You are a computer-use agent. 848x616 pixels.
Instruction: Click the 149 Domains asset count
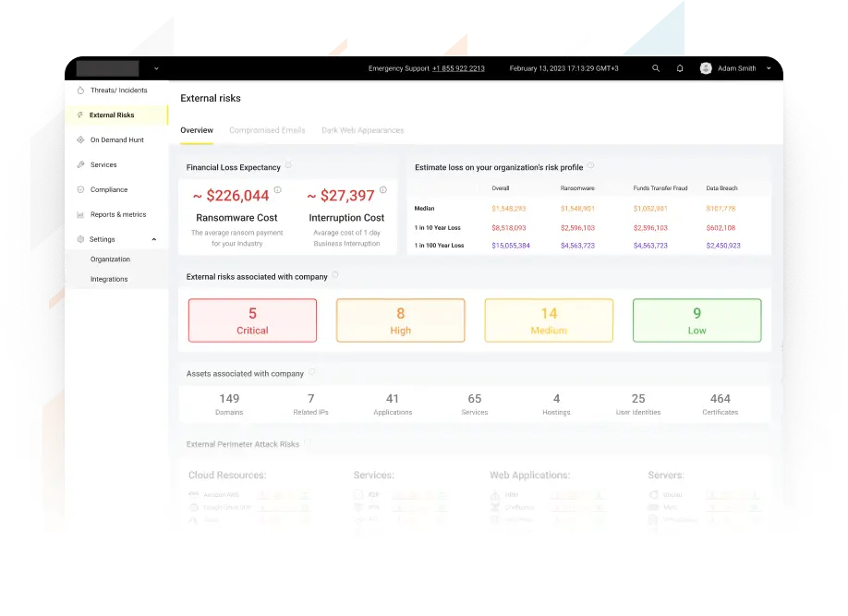pyautogui.click(x=229, y=404)
